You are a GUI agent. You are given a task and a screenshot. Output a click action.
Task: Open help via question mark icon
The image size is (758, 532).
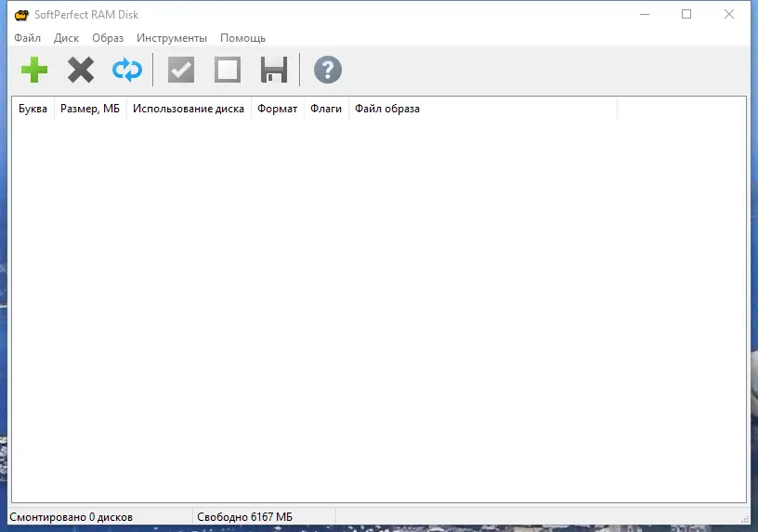[328, 70]
